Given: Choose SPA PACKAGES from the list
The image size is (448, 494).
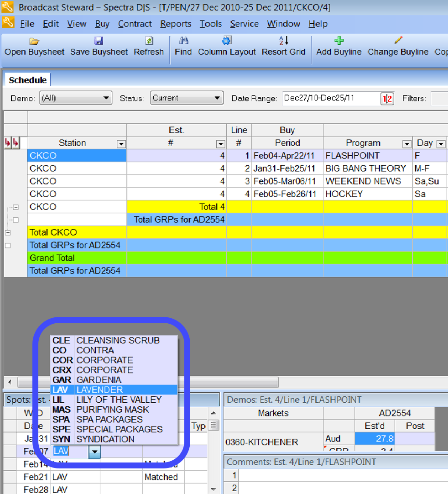Looking at the screenshot, I should coord(114,419).
